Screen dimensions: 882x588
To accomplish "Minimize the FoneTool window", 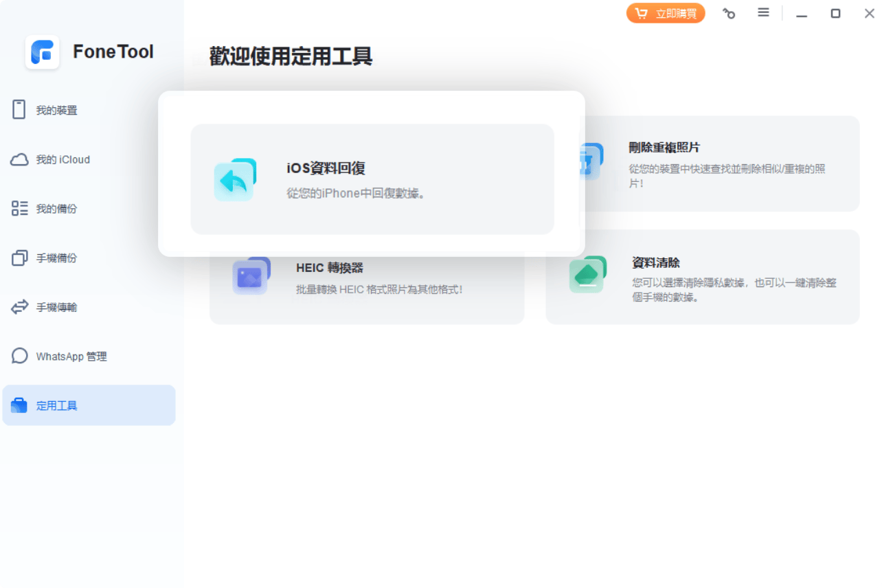I will click(x=801, y=13).
